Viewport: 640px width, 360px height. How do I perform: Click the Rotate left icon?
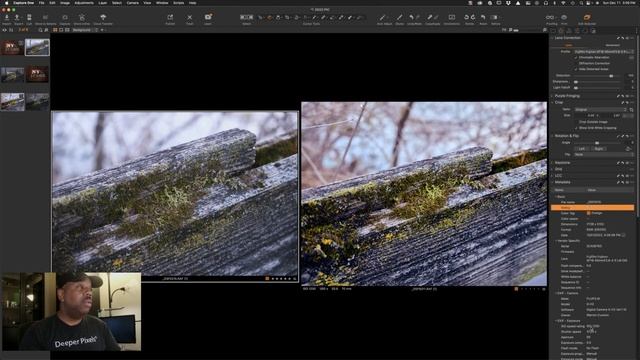pos(467,17)
